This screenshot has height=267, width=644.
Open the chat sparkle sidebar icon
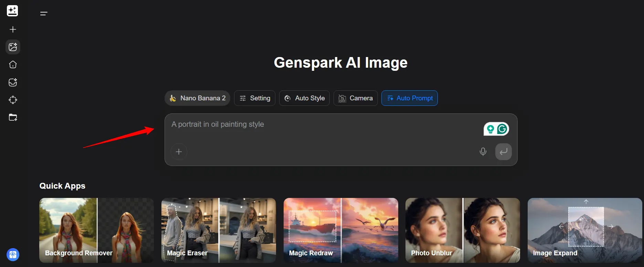pos(13,82)
